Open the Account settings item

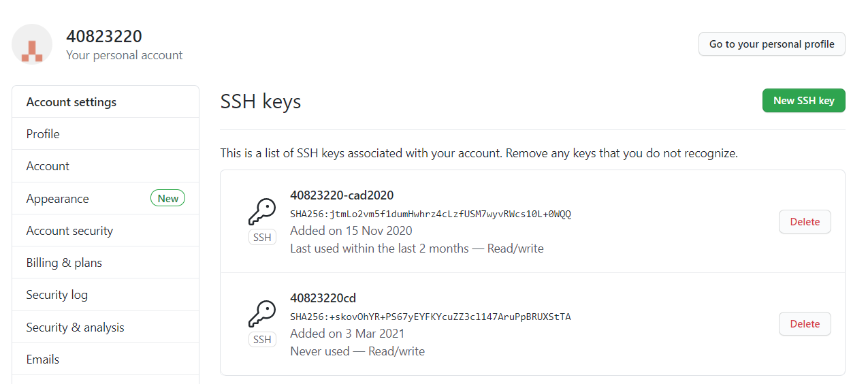tap(106, 166)
